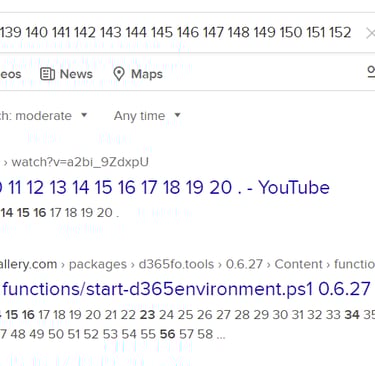
Task: Click the newspaper icon beside News
Action: coord(47,74)
